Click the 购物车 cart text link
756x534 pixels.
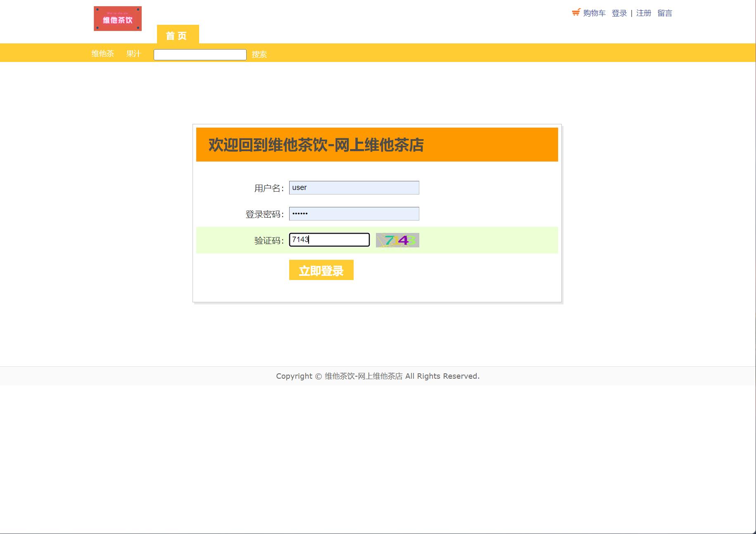[x=594, y=13]
